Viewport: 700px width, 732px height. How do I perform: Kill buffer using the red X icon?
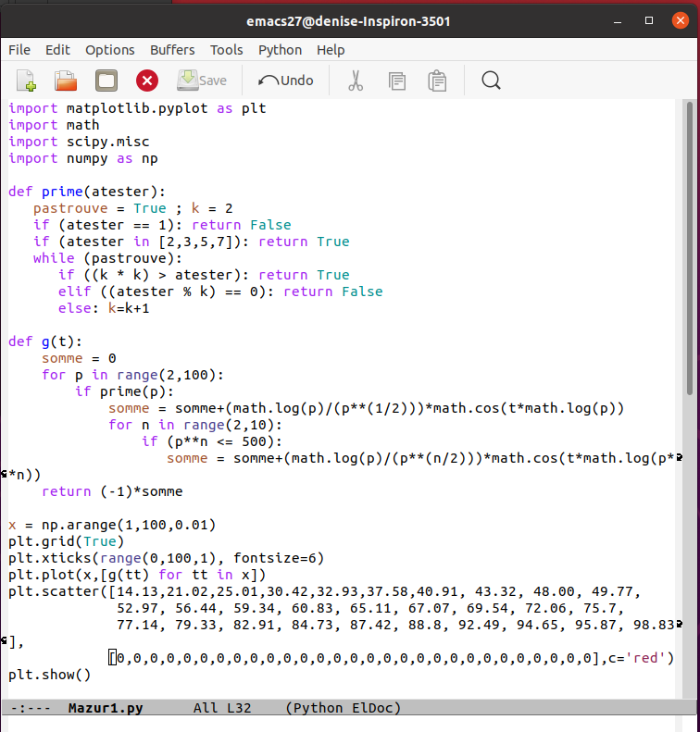tap(147, 81)
